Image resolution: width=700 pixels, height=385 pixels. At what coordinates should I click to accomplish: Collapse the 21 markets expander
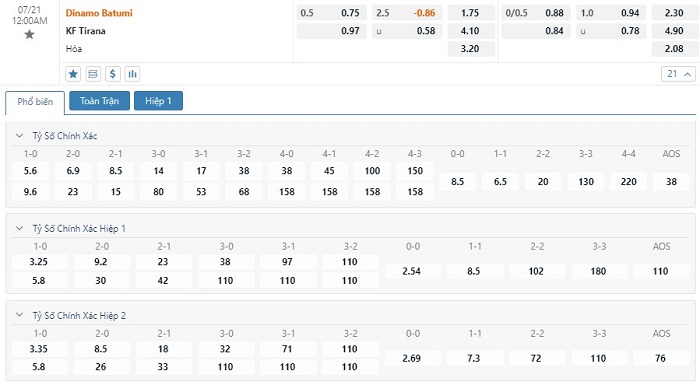[678, 74]
